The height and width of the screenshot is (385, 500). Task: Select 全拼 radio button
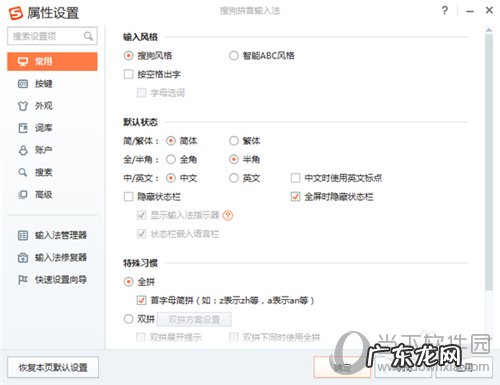(x=128, y=282)
